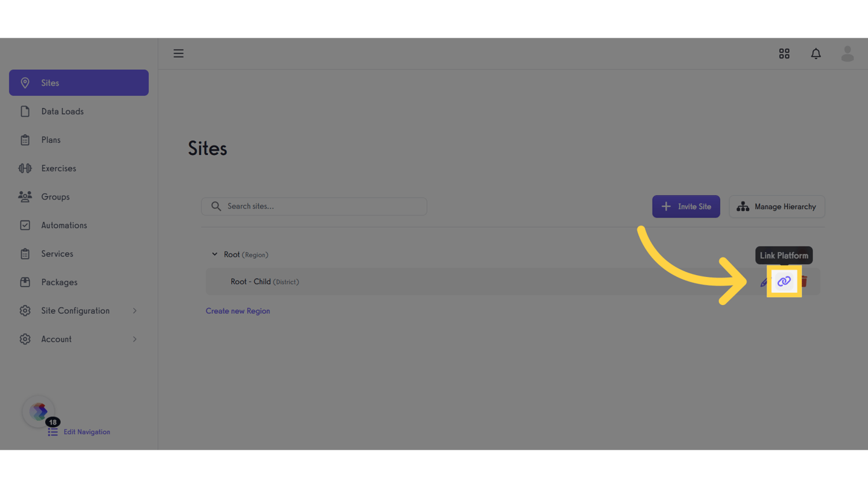The width and height of the screenshot is (868, 488).
Task: Expand the Site Configuration menu
Action: pyautogui.click(x=76, y=311)
